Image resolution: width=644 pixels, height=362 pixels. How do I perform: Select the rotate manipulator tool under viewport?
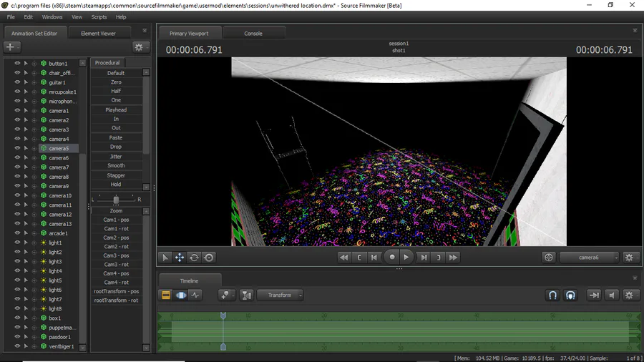click(x=194, y=258)
